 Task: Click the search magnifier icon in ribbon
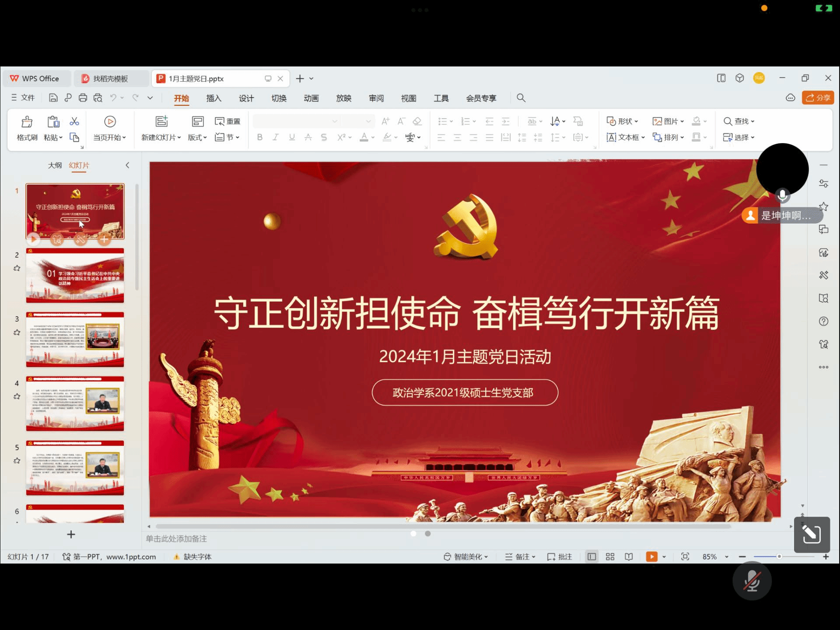(521, 98)
